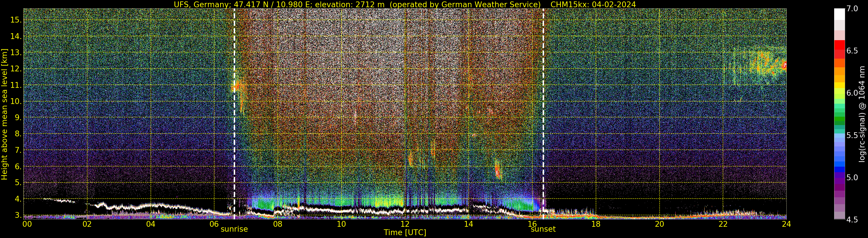Click the 'Height above mean sea level [km]' label
The image size is (868, 238).
click(x=4, y=114)
